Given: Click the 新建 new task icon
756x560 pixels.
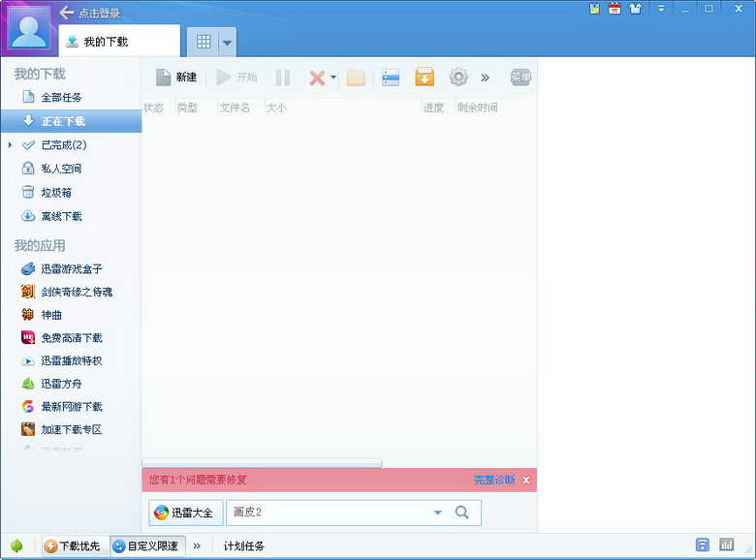Looking at the screenshot, I should click(164, 78).
